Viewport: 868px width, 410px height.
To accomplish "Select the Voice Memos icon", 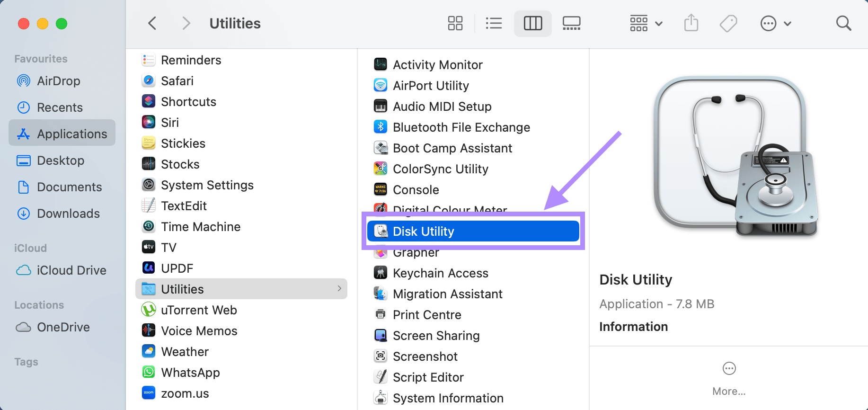I will pyautogui.click(x=149, y=331).
